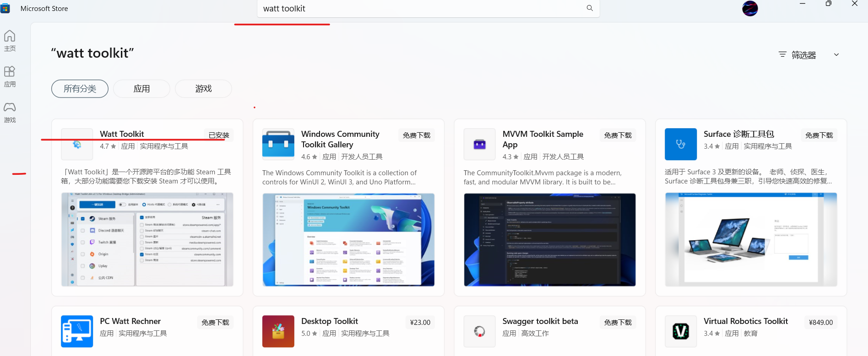Click the Virtual Robotics Toolkit title
868x356 pixels.
[x=746, y=321]
